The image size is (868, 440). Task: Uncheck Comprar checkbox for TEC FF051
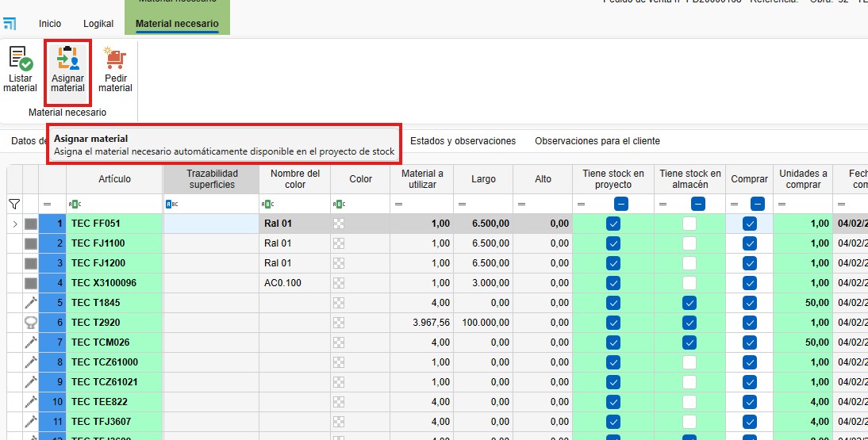coord(750,224)
